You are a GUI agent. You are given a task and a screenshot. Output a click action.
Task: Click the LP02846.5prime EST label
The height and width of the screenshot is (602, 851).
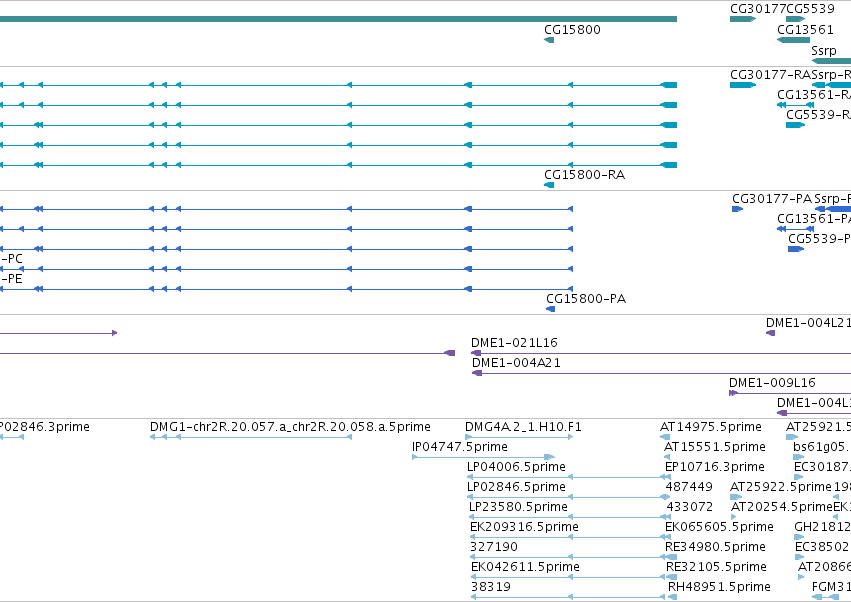[516, 487]
